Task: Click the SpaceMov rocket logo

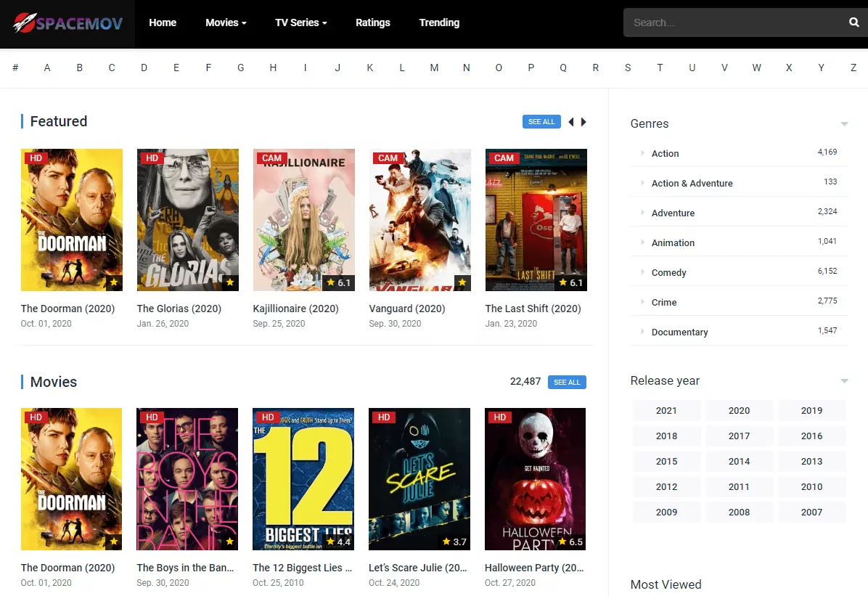Action: click(67, 23)
